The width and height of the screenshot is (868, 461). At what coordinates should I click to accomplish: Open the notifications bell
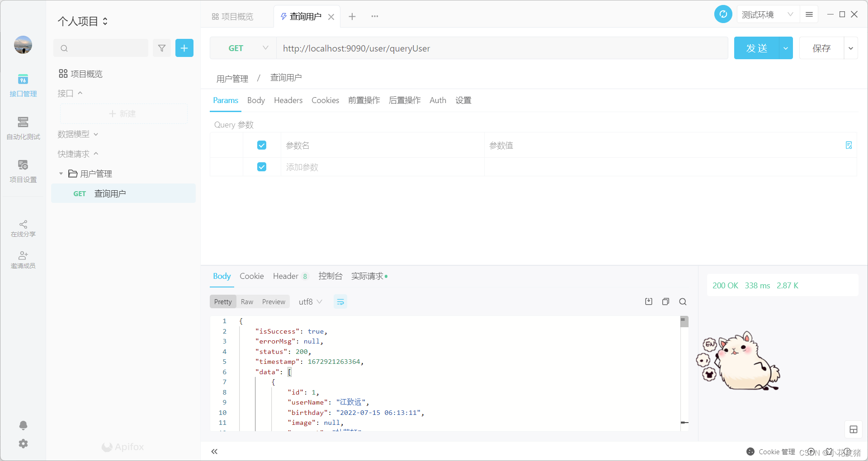click(23, 425)
